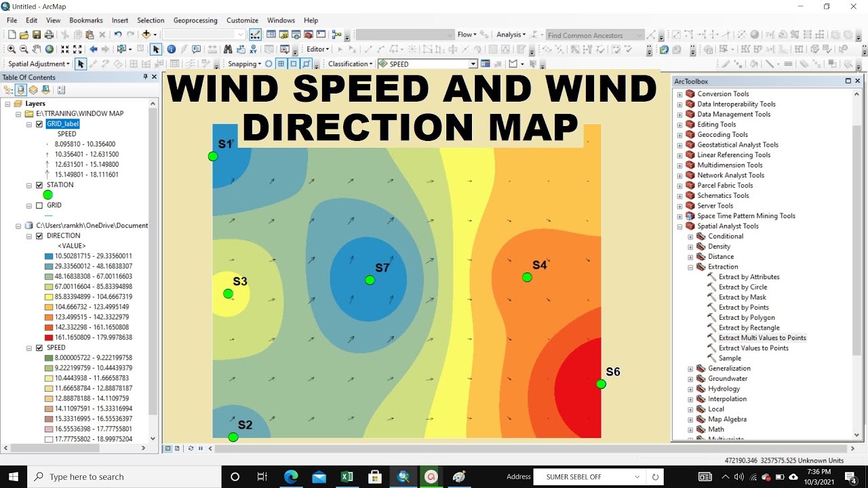Open the Customize menu
The image size is (868, 488).
[242, 20]
